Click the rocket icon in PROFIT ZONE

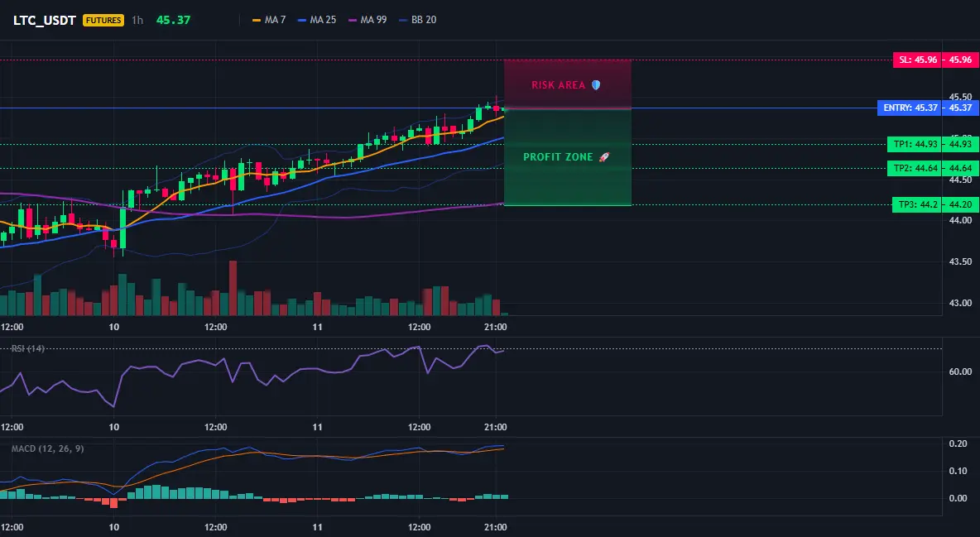pos(603,157)
